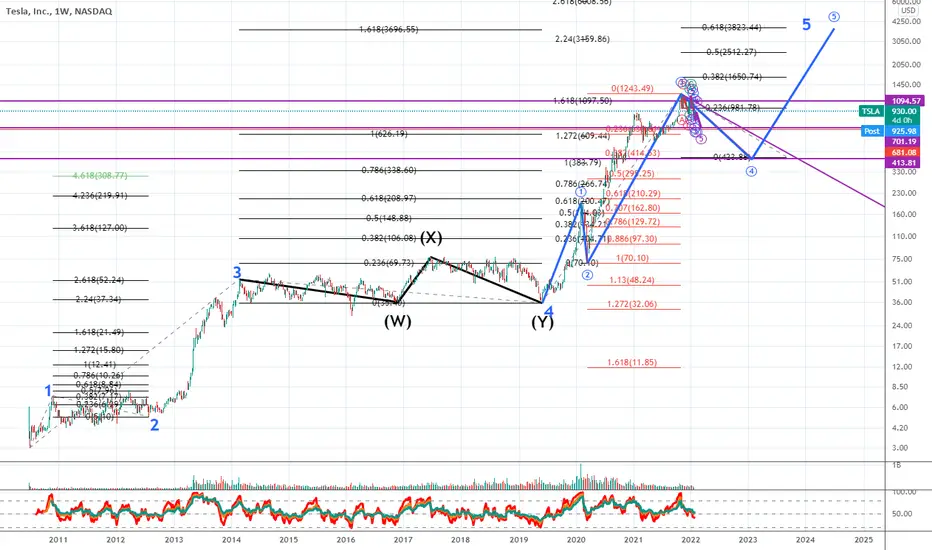The height and width of the screenshot is (550, 932).
Task: Click the 0.236(981.78) Fibonacci label
Action: pyautogui.click(x=732, y=108)
